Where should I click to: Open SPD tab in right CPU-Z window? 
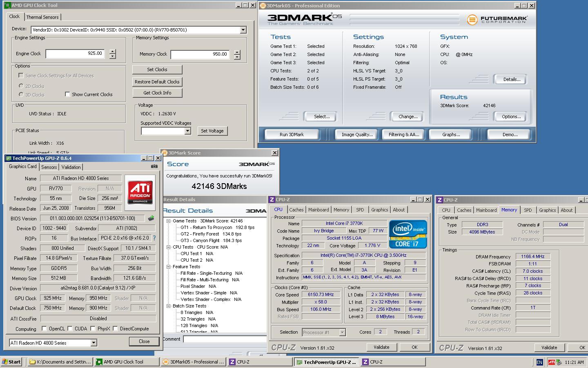(528, 210)
